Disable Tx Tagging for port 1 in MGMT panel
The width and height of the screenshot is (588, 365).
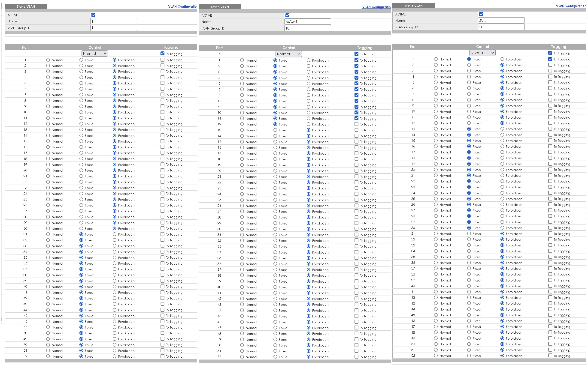[x=356, y=60]
